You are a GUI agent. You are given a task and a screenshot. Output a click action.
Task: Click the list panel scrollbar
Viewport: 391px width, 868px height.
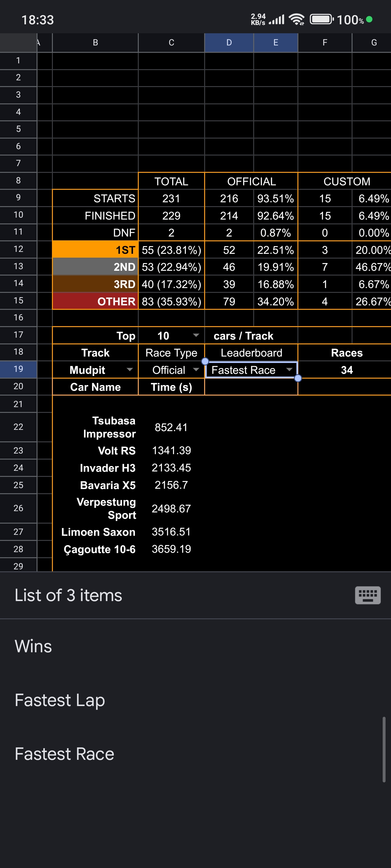pos(384,749)
